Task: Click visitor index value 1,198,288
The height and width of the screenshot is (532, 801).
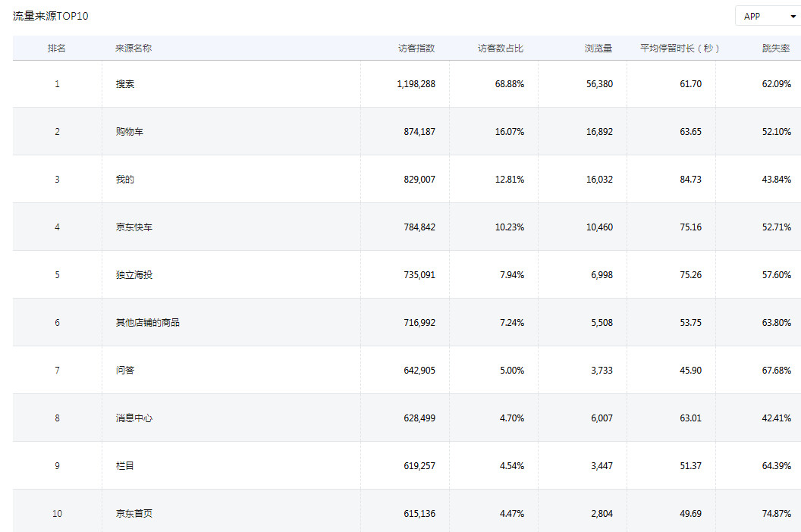Action: 416,83
